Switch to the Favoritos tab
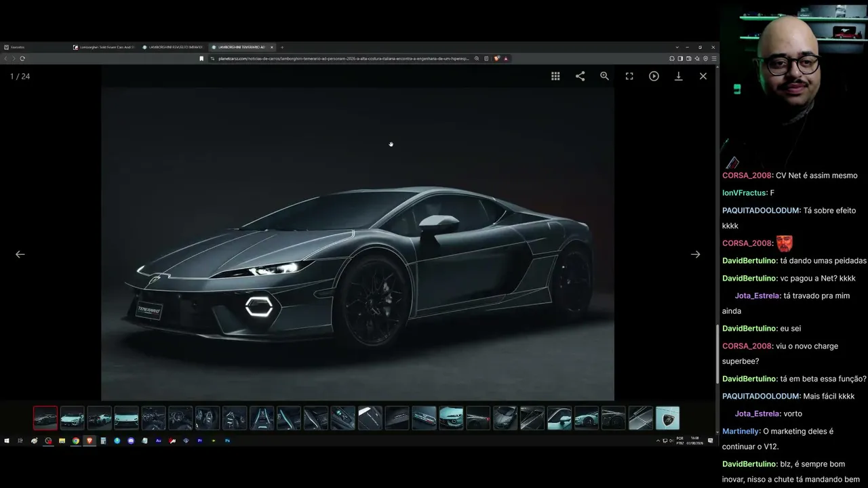The height and width of the screenshot is (488, 868). point(37,47)
